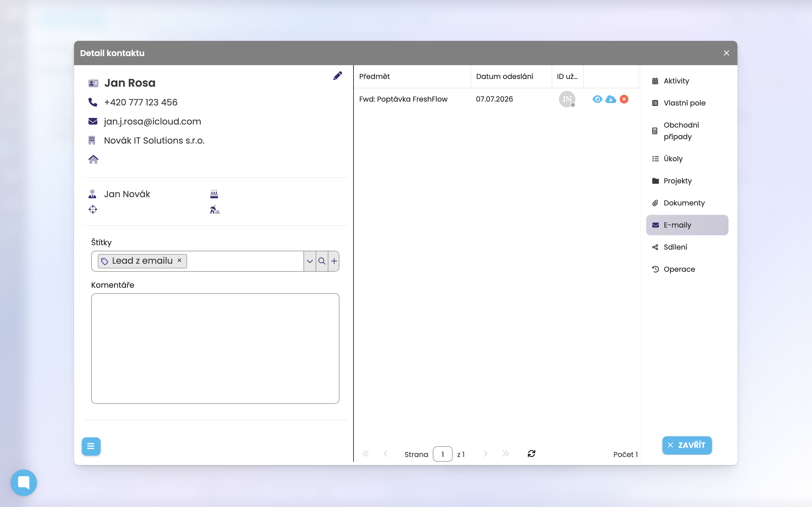Refresh the email list

pyautogui.click(x=531, y=454)
